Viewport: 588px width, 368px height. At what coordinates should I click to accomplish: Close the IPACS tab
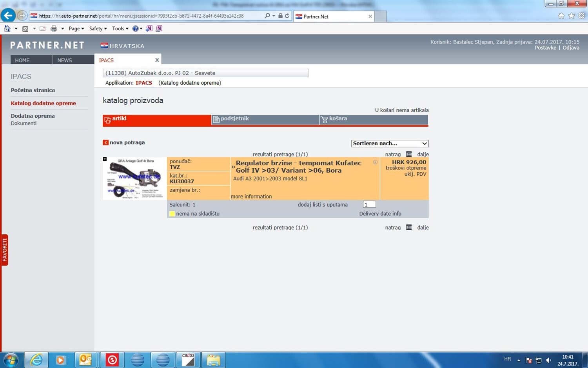[157, 60]
